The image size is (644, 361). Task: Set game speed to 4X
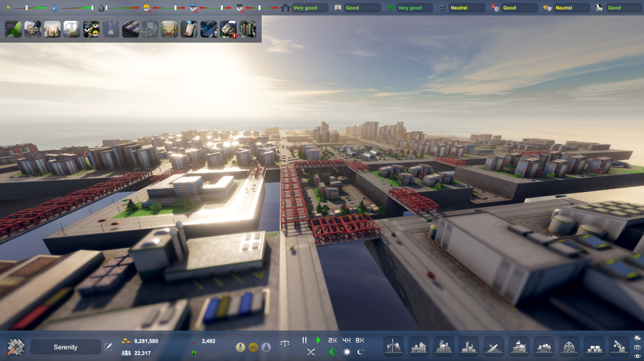pos(346,340)
